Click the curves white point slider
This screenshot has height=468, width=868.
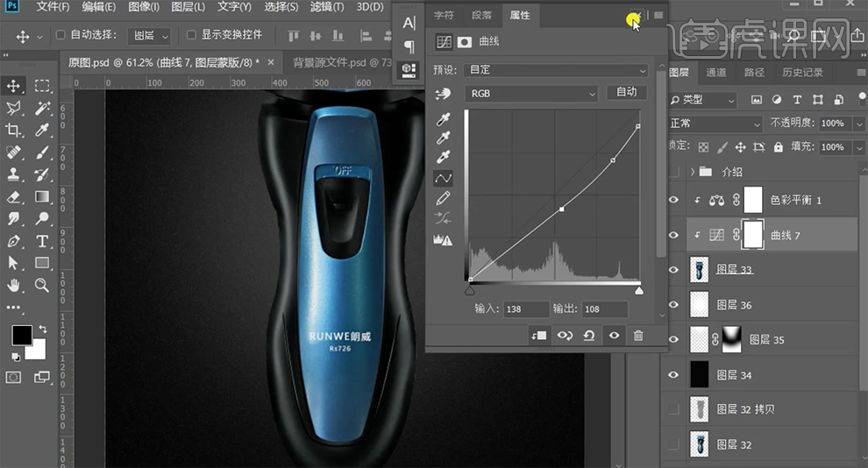[639, 290]
